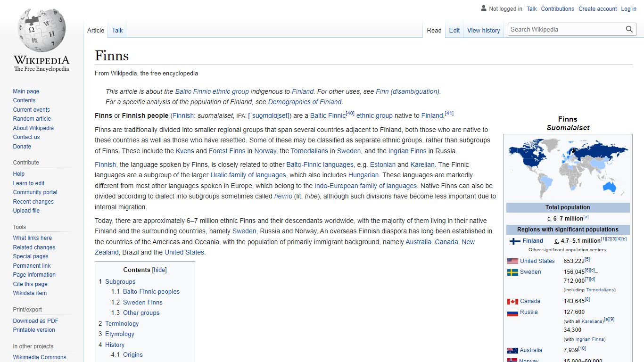Go to Main page in sidebar

[26, 91]
